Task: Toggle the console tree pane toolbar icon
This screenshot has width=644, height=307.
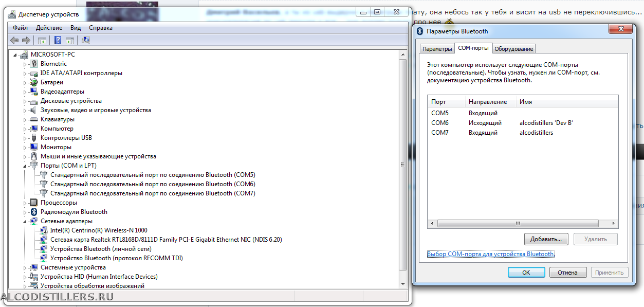Action: click(x=42, y=40)
